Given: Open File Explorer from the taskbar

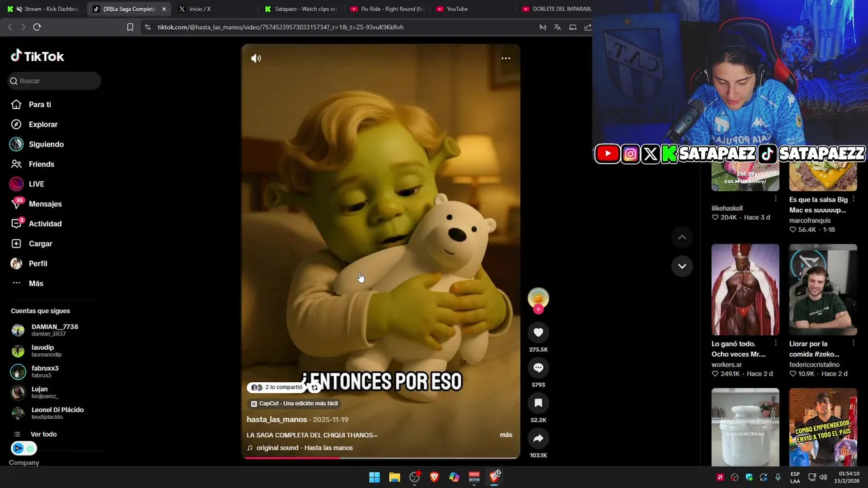Looking at the screenshot, I should point(395,477).
